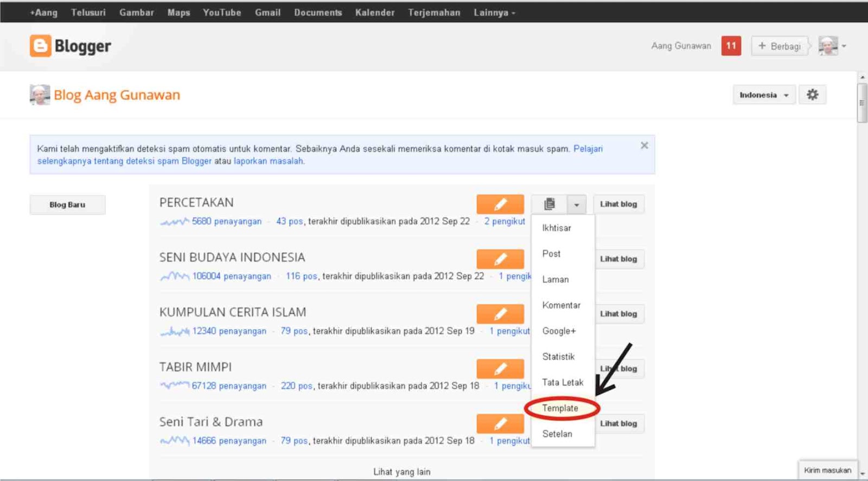The height and width of the screenshot is (481, 868).
Task: Open Kalender in the top bar
Action: click(375, 12)
